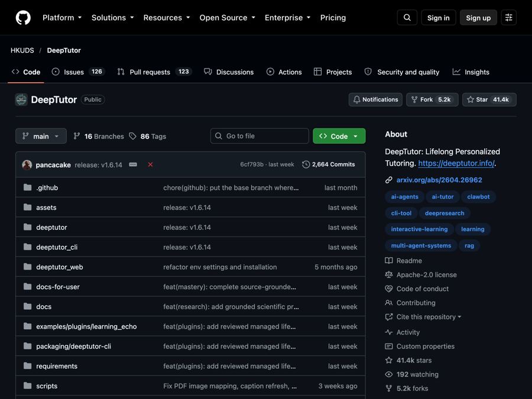Select the rag topic tag
532x399 pixels.
pyautogui.click(x=469, y=246)
